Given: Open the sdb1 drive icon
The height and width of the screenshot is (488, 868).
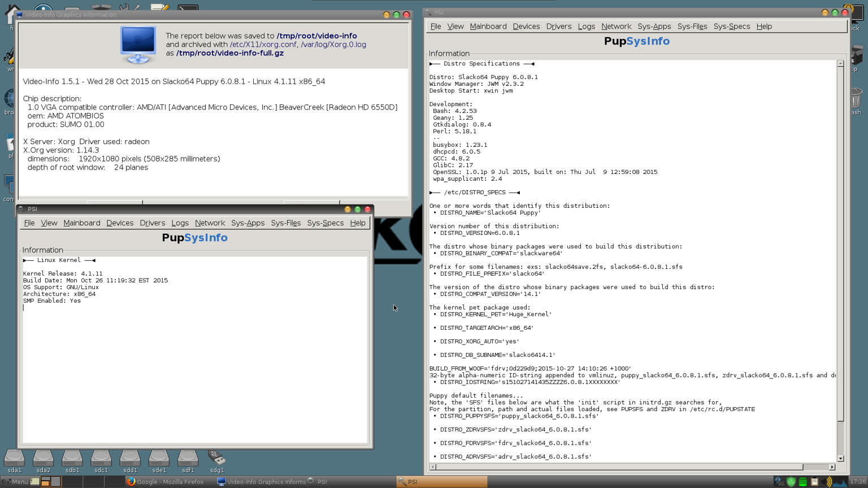Looking at the screenshot, I should (72, 457).
